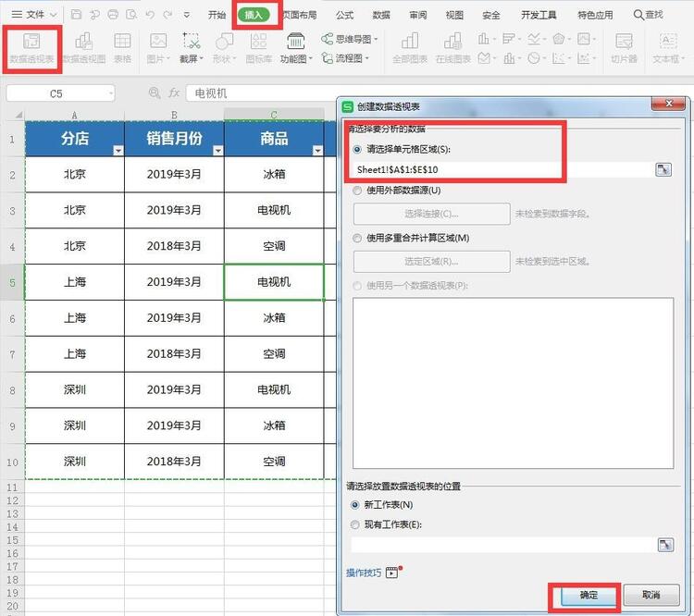Choose 新工作表 radio option
The width and height of the screenshot is (694, 616).
355,504
